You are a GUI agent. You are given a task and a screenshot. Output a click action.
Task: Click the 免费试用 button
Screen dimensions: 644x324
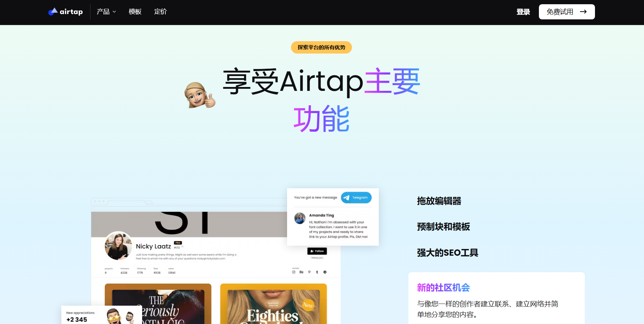point(567,12)
